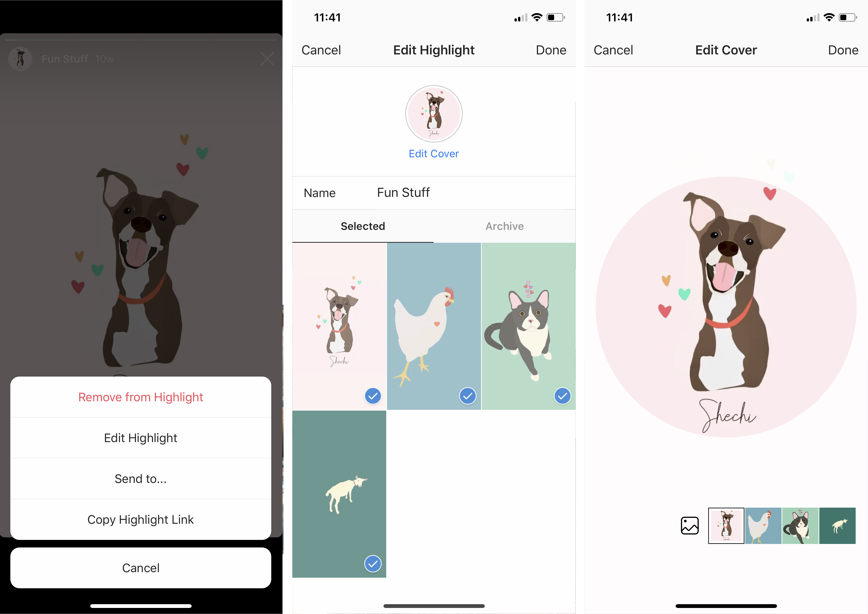Image resolution: width=868 pixels, height=614 pixels.
Task: Tap Edit Cover link below highlight circle
Action: point(435,154)
